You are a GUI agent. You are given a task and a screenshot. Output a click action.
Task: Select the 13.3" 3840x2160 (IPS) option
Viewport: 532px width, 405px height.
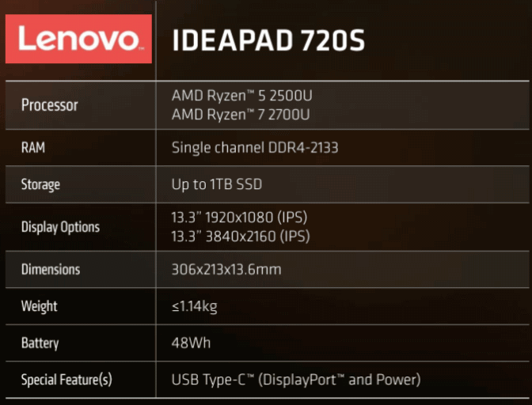pos(241,237)
